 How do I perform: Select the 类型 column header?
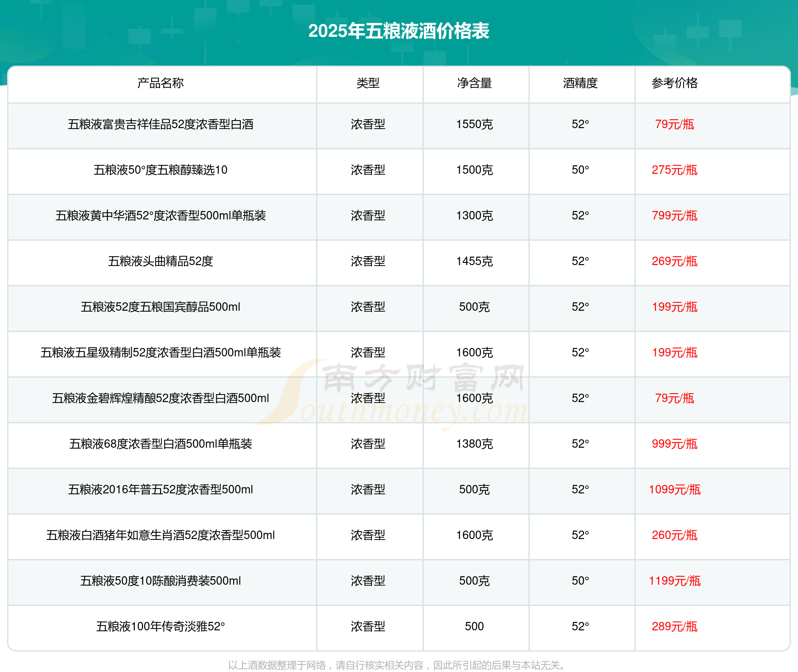(368, 83)
